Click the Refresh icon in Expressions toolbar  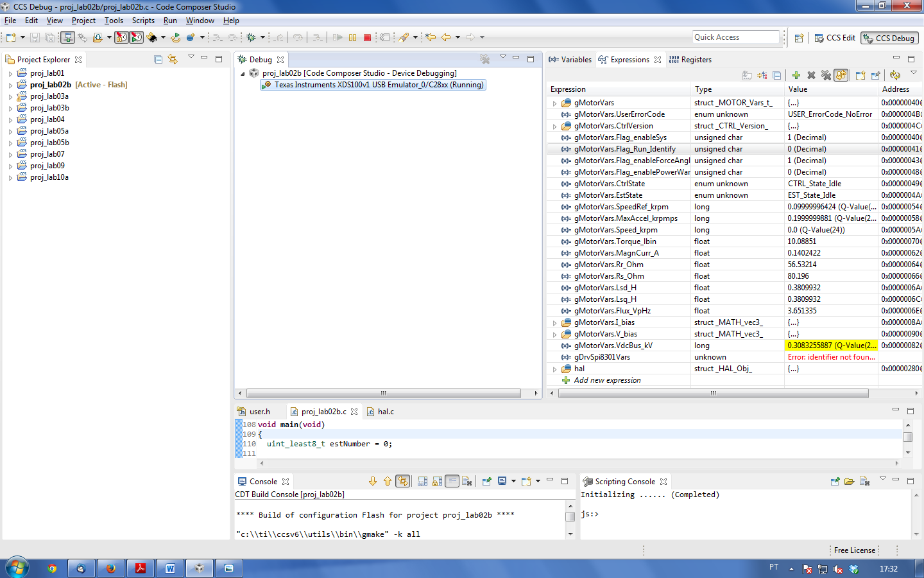pyautogui.click(x=895, y=75)
